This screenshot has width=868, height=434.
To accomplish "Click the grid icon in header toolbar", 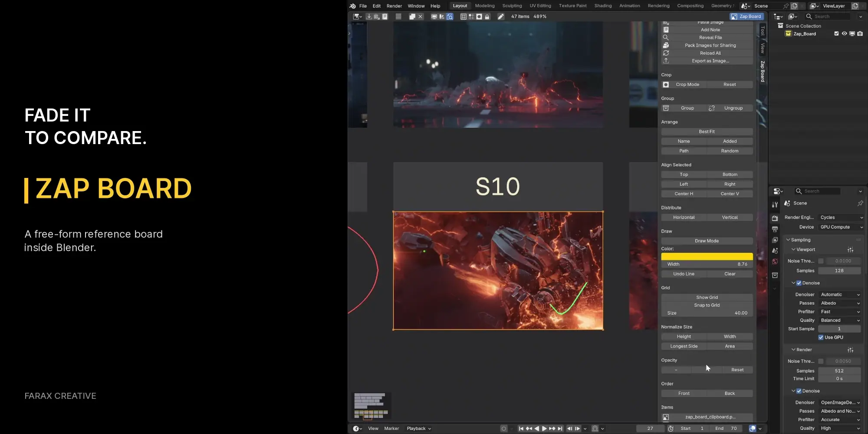I will tap(463, 16).
